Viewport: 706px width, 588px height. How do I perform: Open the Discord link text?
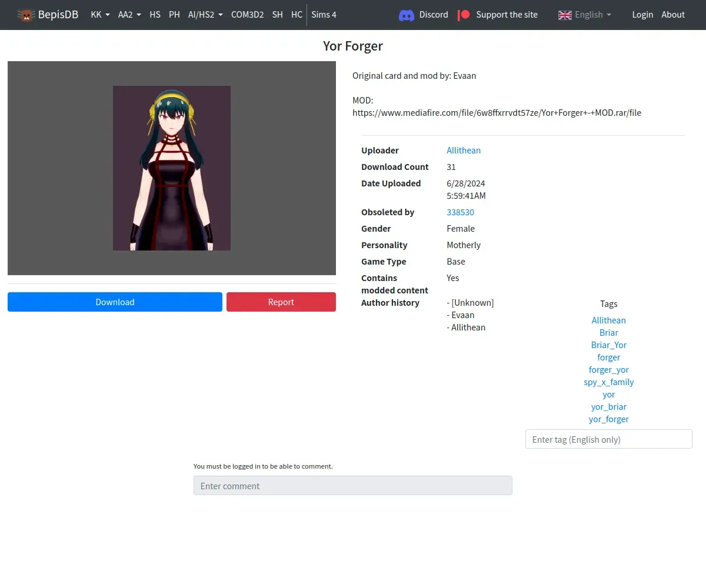[x=434, y=15]
